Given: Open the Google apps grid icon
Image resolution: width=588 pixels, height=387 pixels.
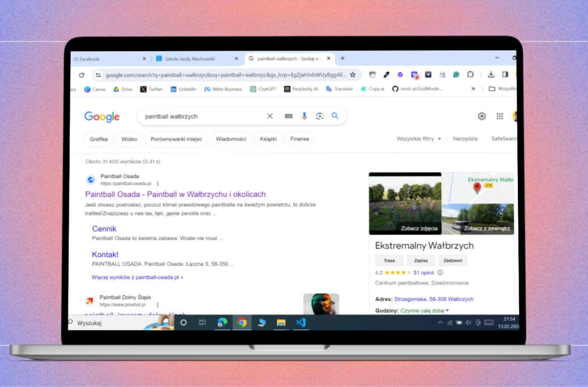Looking at the screenshot, I should pyautogui.click(x=500, y=116).
